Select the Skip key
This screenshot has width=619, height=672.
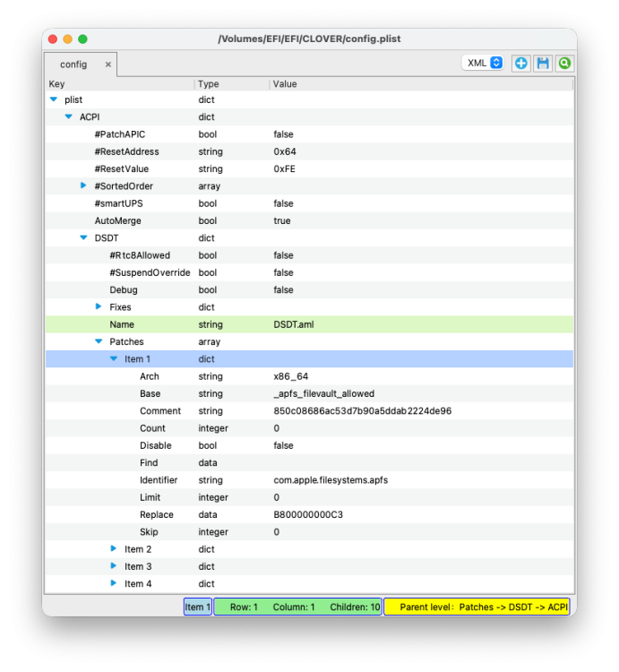149,532
